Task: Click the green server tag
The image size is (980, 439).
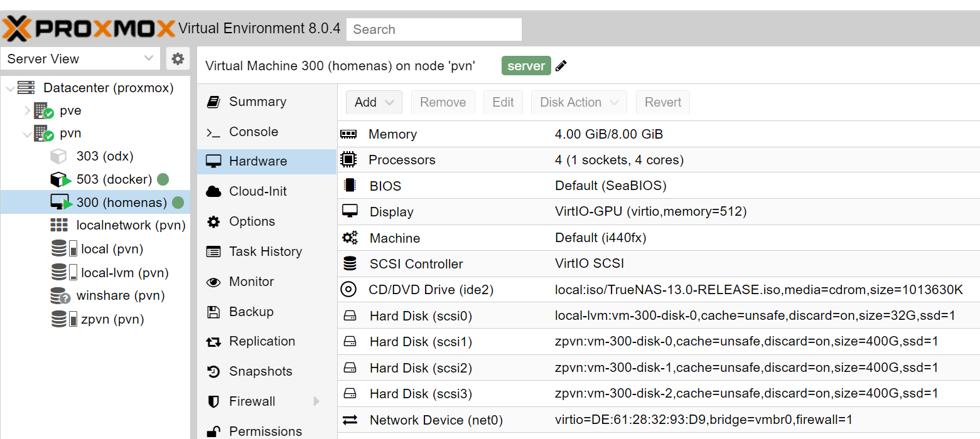Action: 525,66
